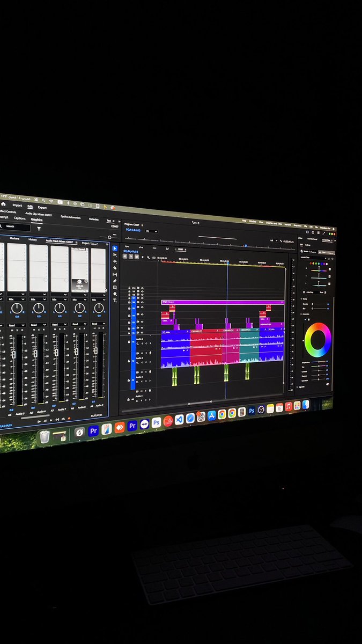This screenshot has height=644, width=362.
Task: Open the Read automation dropdown on Audio 8
Action: point(79,325)
